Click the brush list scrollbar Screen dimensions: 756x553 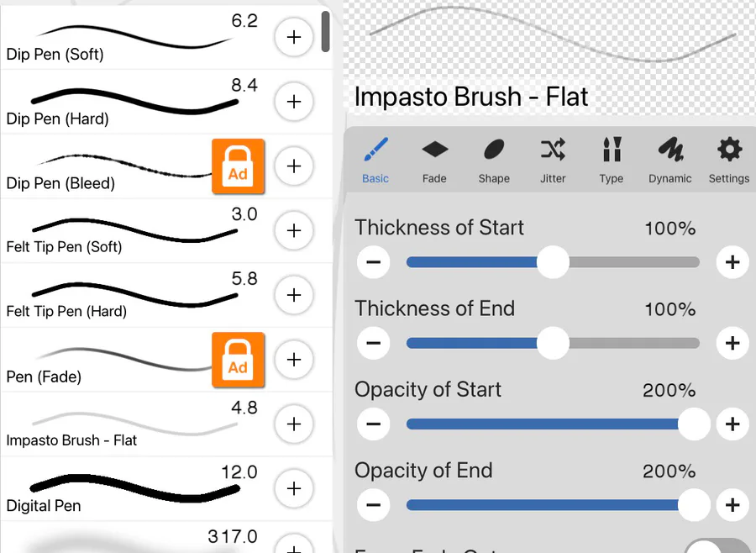(x=325, y=32)
